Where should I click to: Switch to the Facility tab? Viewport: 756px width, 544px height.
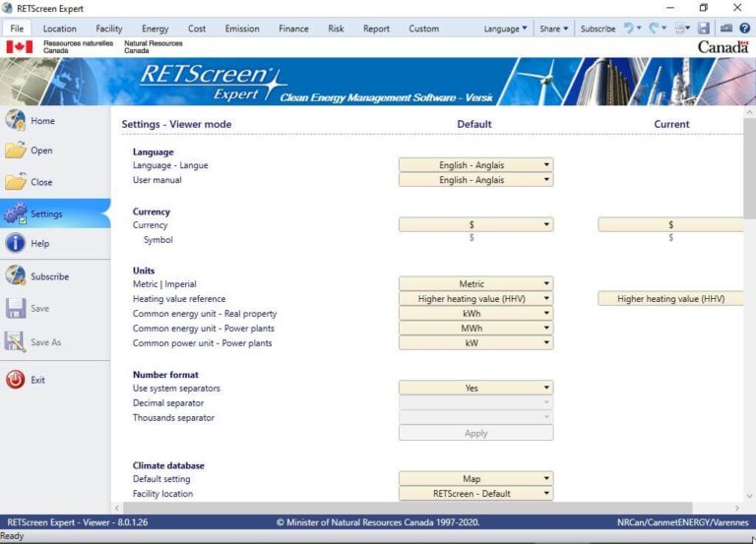pyautogui.click(x=109, y=29)
